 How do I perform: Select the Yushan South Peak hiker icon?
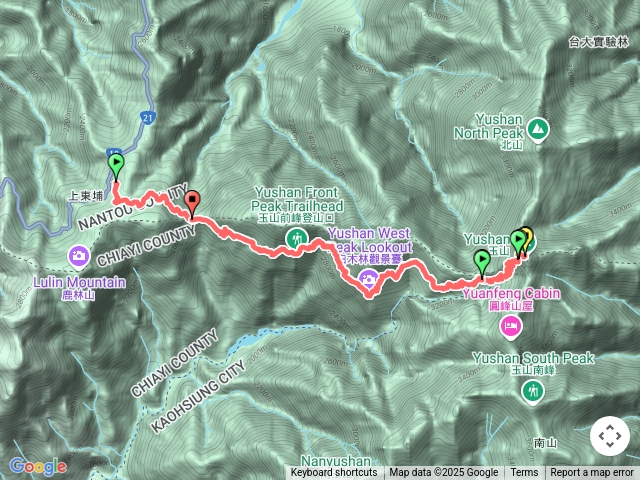point(533,392)
